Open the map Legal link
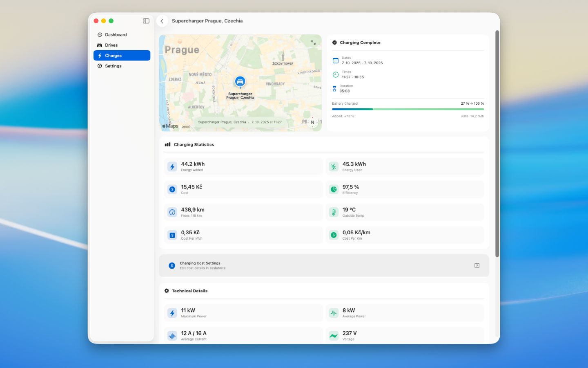This screenshot has width=588, height=368. point(185,126)
